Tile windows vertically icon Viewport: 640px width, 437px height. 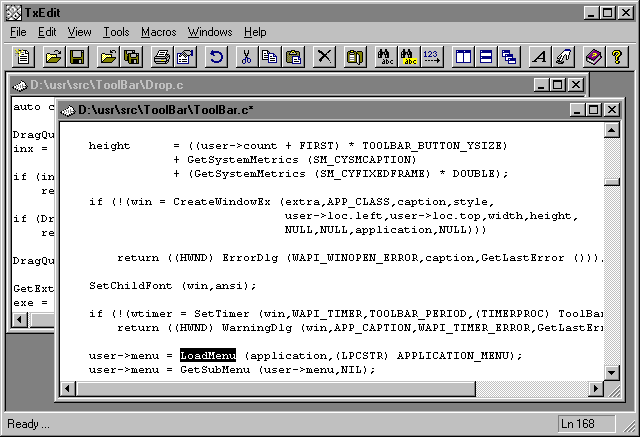coord(463,57)
